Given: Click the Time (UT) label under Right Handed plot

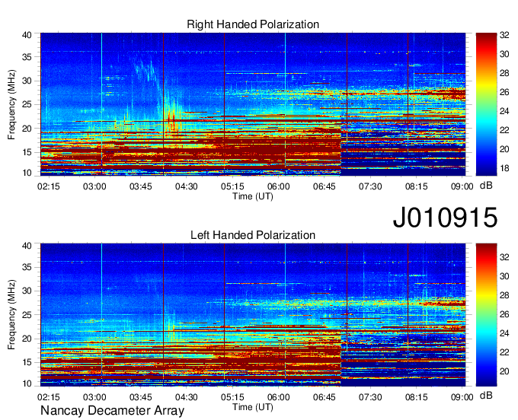Looking at the screenshot, I should point(253,196).
